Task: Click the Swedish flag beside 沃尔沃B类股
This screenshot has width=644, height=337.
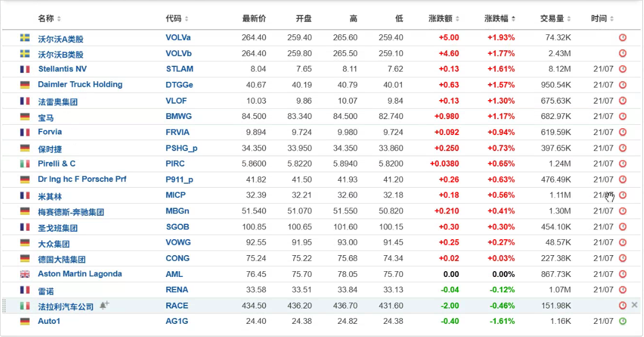Action: pos(25,54)
